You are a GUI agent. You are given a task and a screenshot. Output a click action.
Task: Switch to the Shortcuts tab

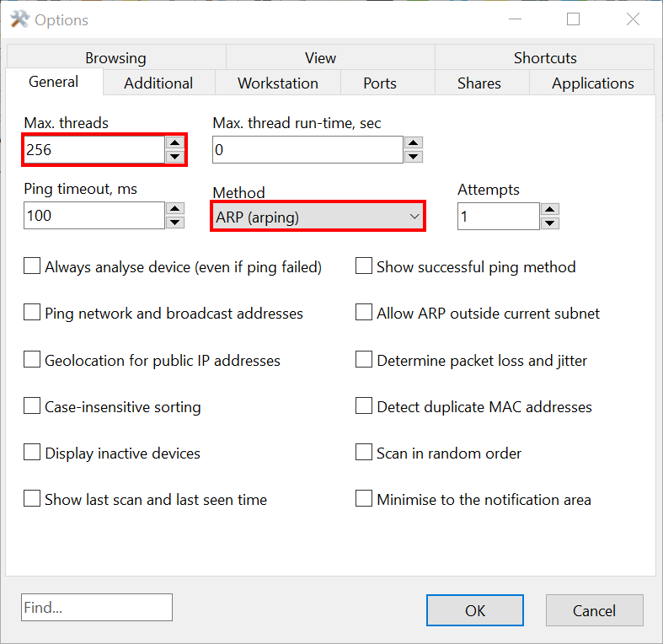tap(544, 57)
